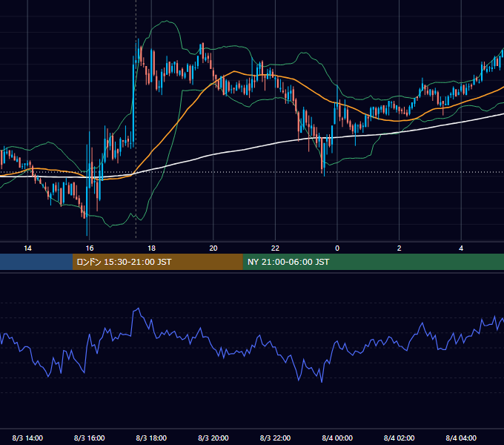Viewport: 504px width, 445px height.
Task: Click the 8/3 14:00 date label
Action: point(27,438)
